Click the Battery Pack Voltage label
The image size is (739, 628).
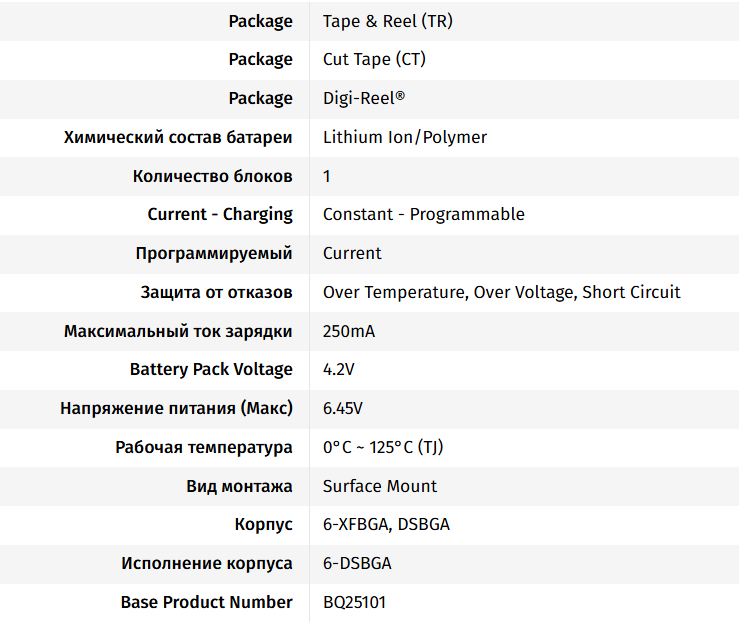click(211, 369)
